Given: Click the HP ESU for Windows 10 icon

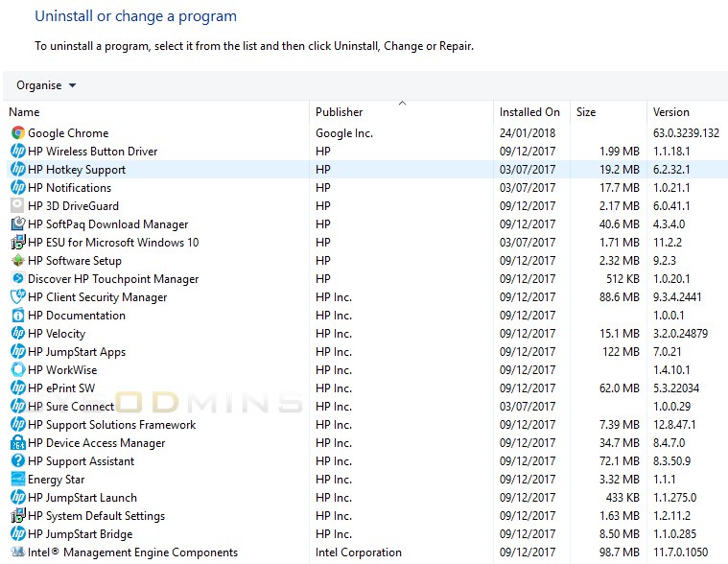Looking at the screenshot, I should point(17,243).
